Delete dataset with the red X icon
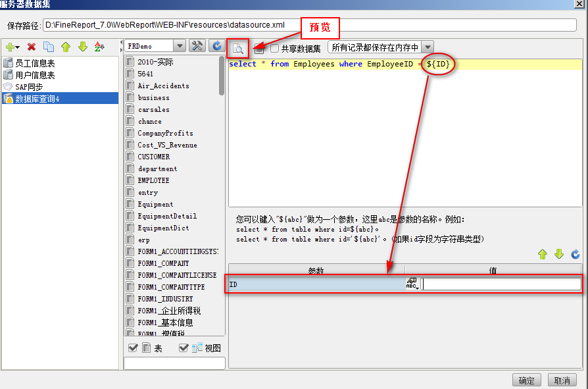The width and height of the screenshot is (588, 389). coord(32,47)
